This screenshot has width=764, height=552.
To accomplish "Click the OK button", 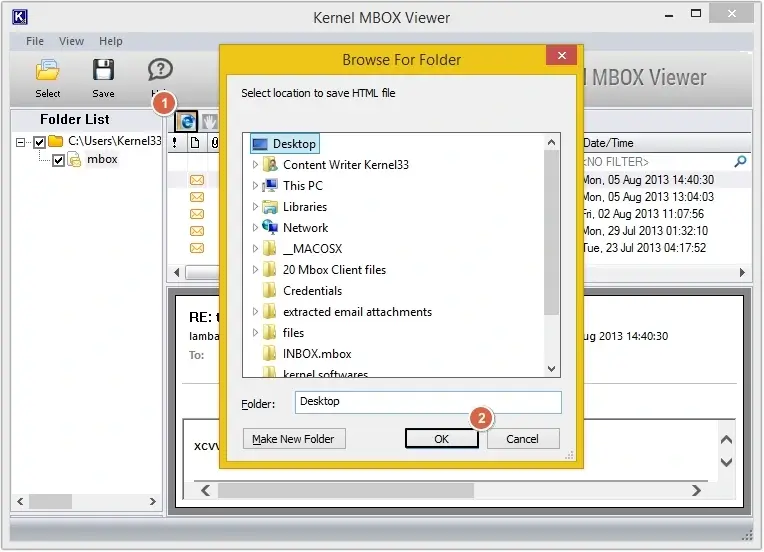I will [x=441, y=439].
